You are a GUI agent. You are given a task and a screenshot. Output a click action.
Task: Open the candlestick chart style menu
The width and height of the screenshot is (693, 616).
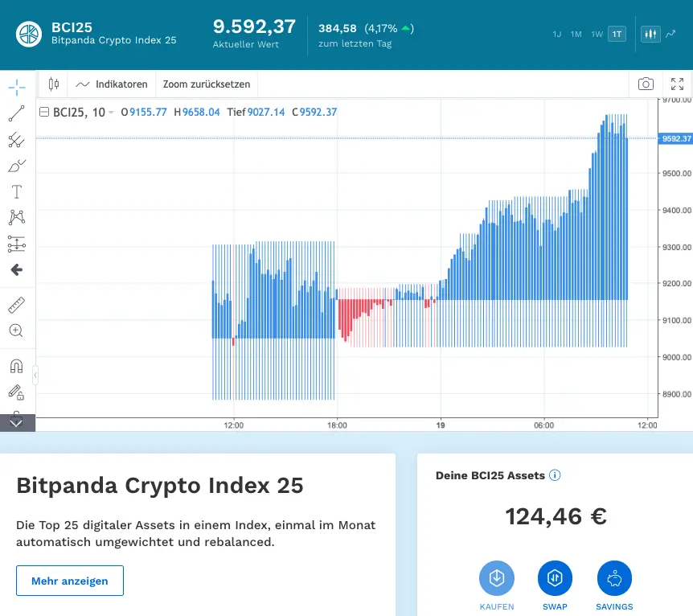[x=54, y=84]
